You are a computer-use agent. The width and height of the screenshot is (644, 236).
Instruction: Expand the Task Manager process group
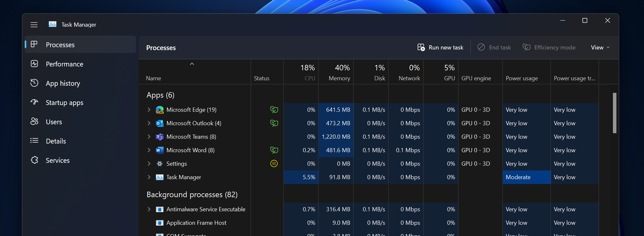149,177
